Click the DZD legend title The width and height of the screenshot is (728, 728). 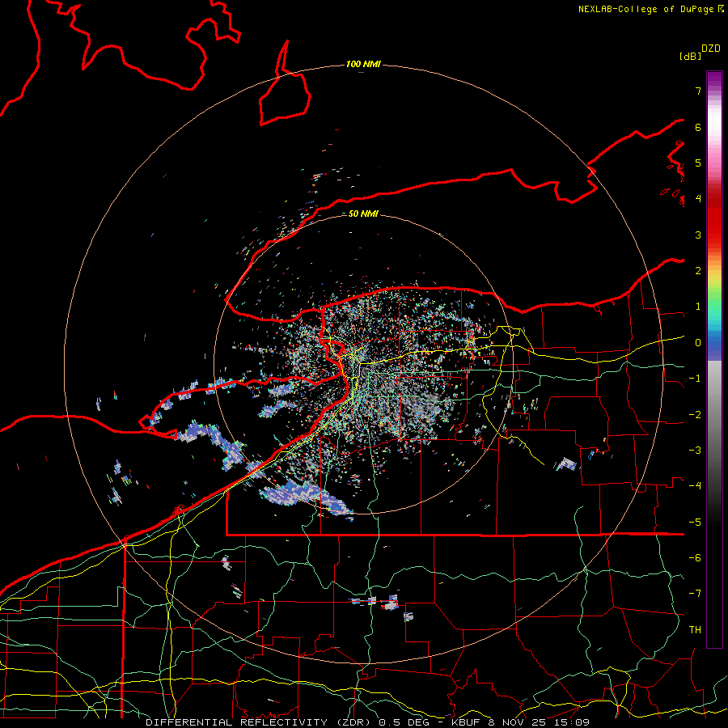[711, 49]
